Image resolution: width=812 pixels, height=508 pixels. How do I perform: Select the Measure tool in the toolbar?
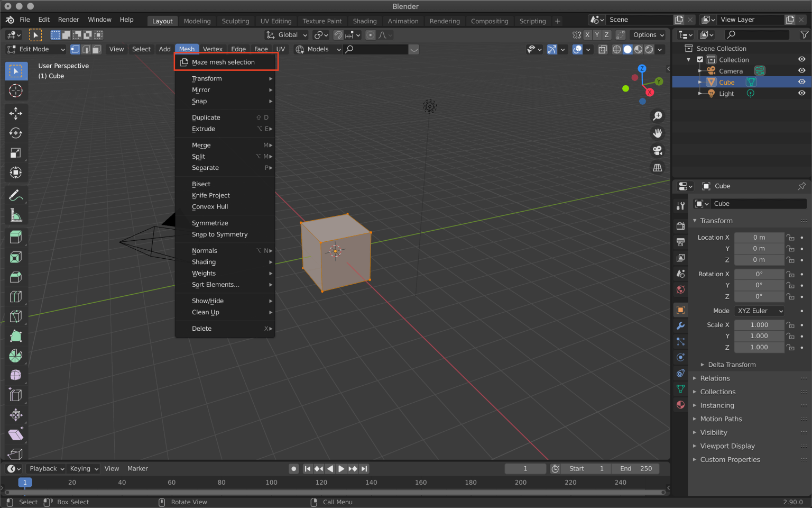coord(16,215)
